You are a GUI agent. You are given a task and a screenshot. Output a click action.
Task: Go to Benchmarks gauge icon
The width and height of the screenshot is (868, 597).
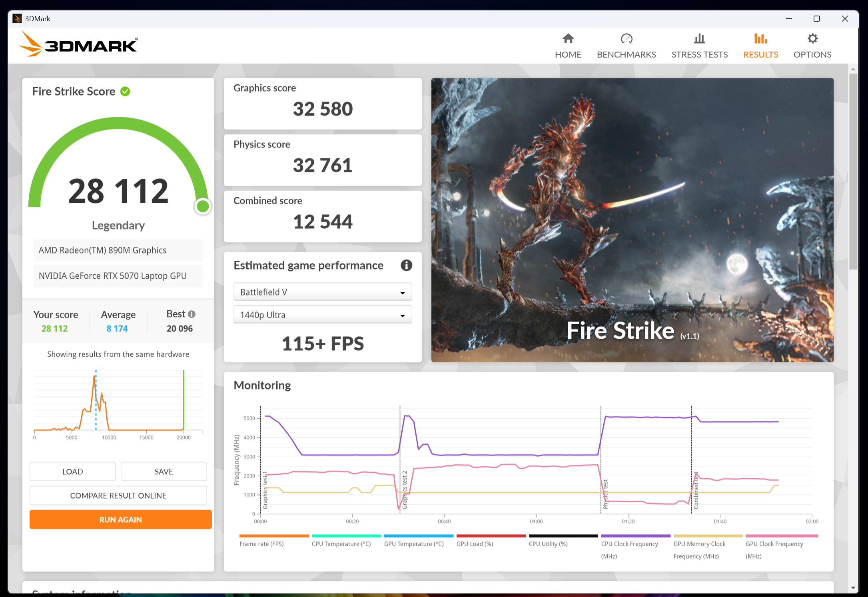pos(626,39)
